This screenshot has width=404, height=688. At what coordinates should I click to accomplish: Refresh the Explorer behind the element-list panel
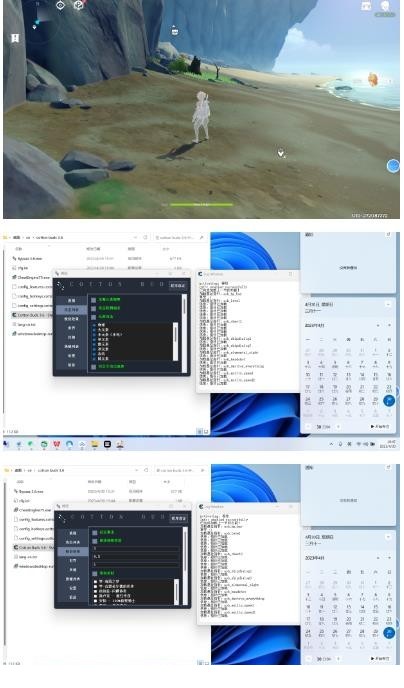[x=146, y=237]
